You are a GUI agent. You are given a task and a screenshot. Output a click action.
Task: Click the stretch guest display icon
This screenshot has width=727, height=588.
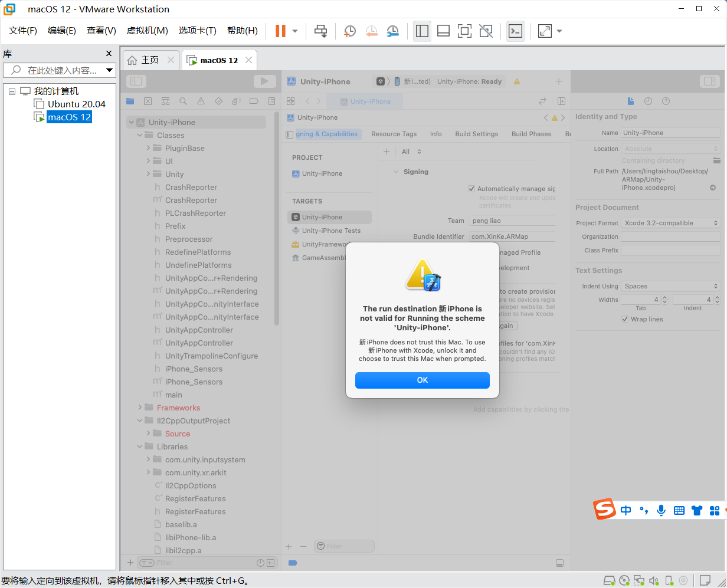coord(545,31)
